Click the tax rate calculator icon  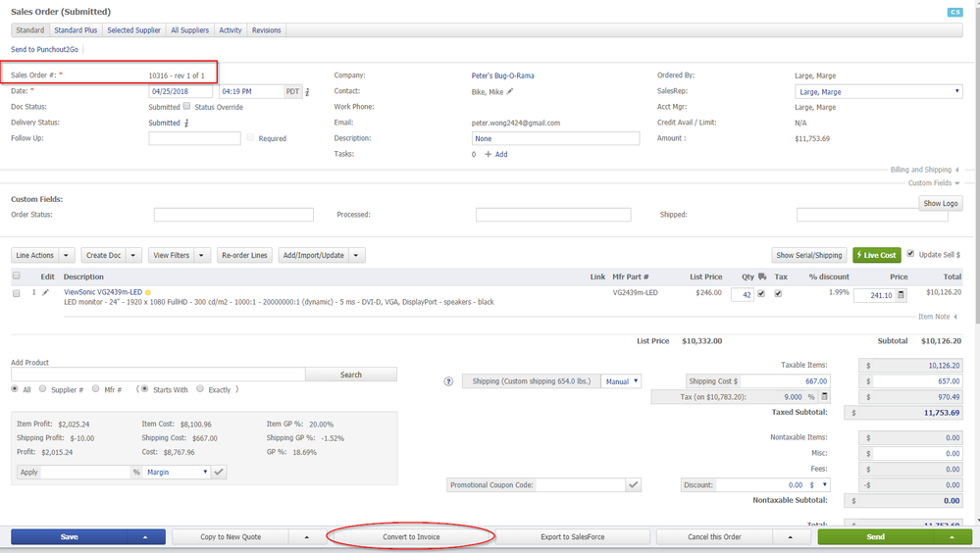824,397
